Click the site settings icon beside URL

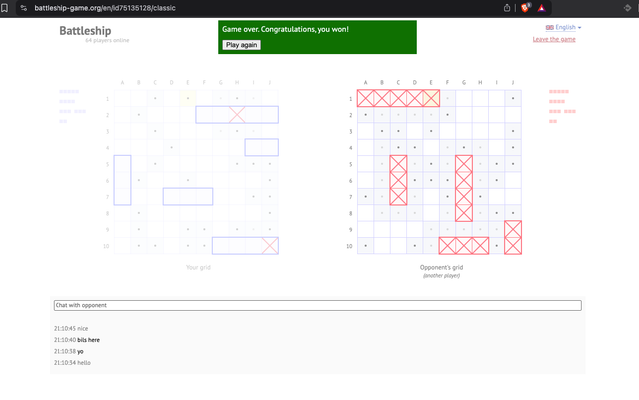pos(24,8)
